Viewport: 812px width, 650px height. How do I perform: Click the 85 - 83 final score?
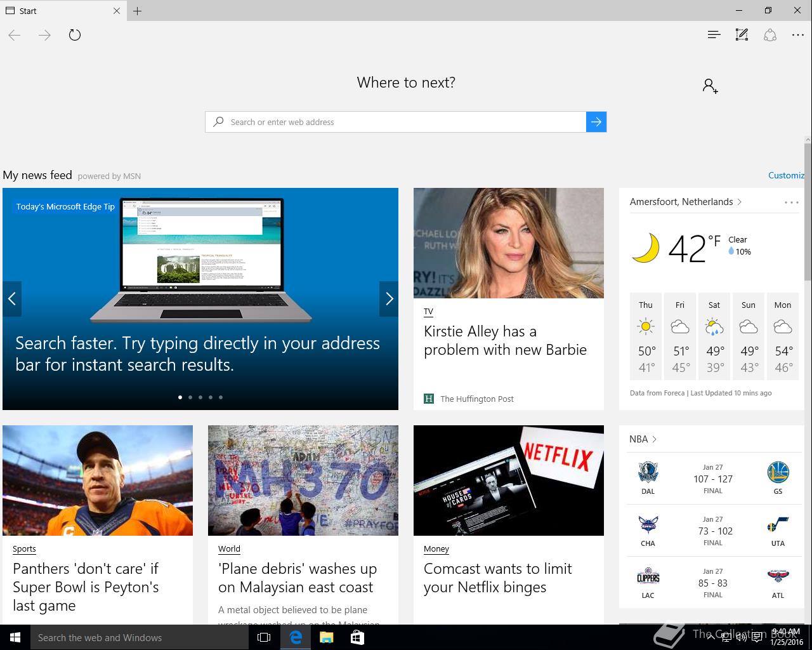[x=713, y=583]
